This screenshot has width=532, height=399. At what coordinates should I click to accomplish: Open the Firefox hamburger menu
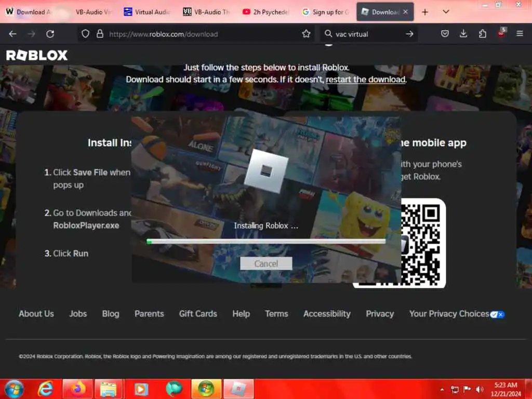point(520,34)
